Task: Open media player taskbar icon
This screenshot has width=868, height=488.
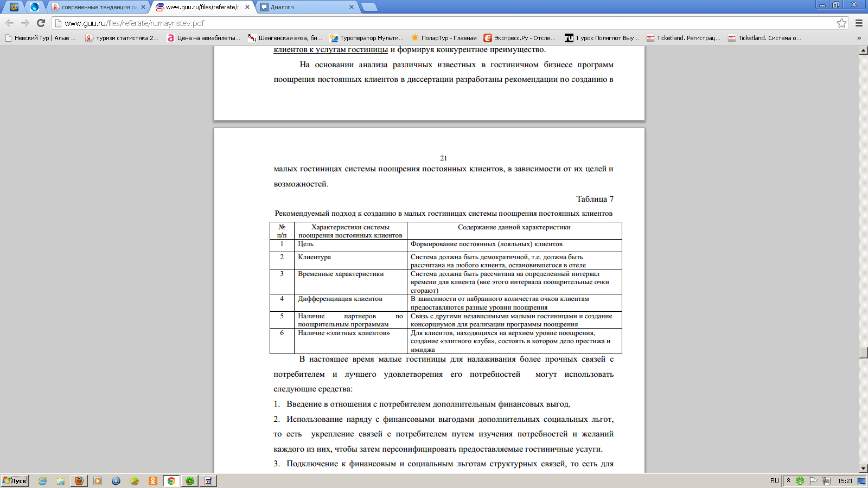Action: coord(98,481)
